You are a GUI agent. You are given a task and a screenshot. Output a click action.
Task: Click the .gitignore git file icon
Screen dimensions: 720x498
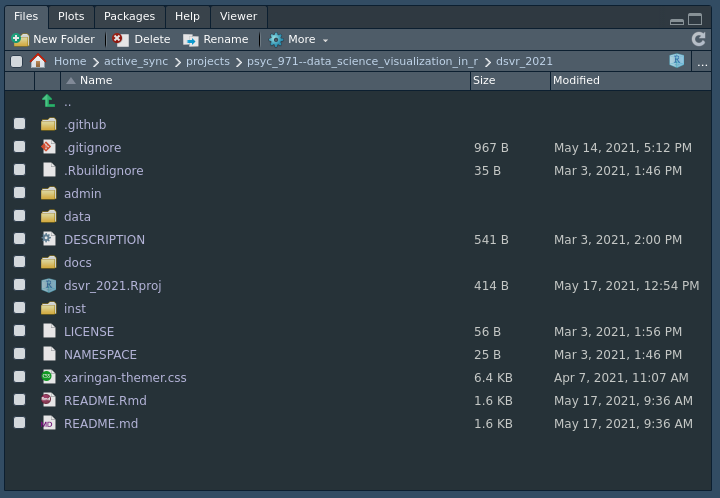(48, 147)
